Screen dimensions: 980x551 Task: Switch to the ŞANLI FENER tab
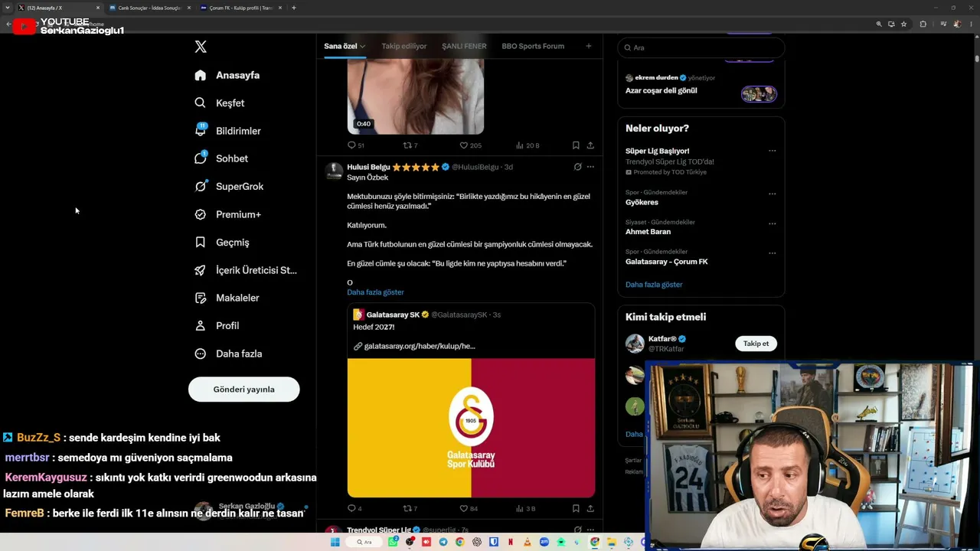tap(464, 46)
